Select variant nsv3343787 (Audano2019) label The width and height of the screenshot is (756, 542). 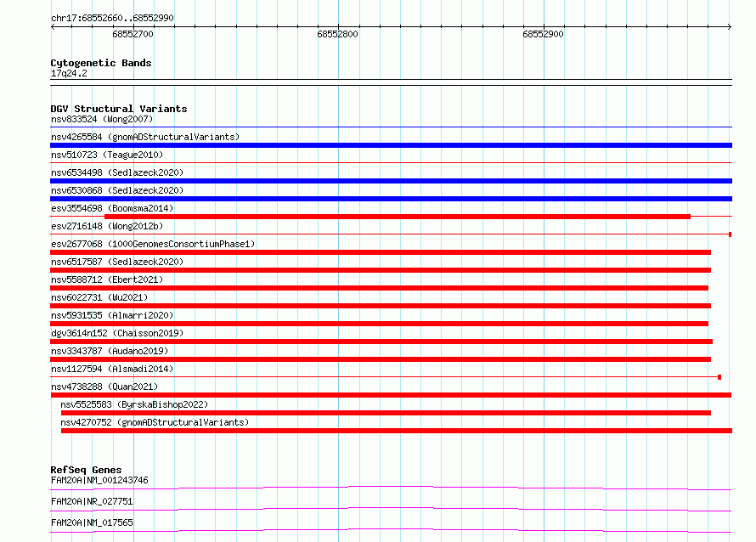pyautogui.click(x=110, y=351)
